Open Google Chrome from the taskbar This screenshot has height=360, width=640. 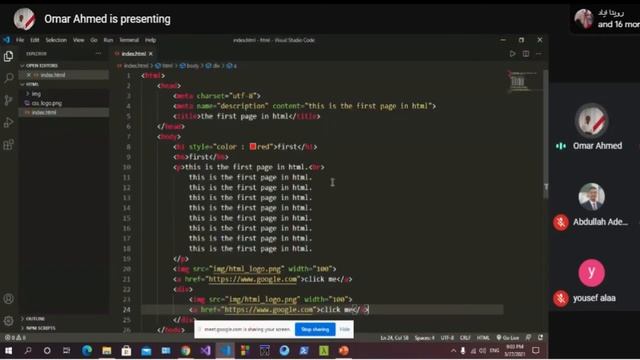(186, 351)
